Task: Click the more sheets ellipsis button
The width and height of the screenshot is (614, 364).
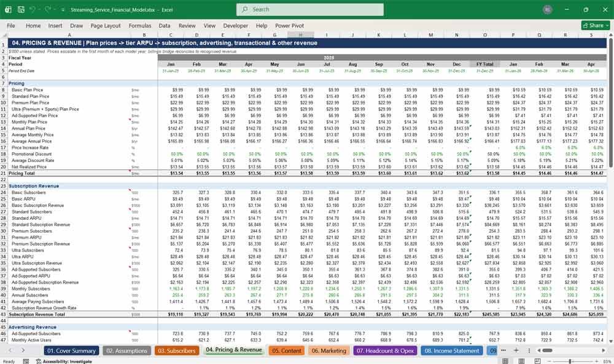Action: click(x=503, y=350)
